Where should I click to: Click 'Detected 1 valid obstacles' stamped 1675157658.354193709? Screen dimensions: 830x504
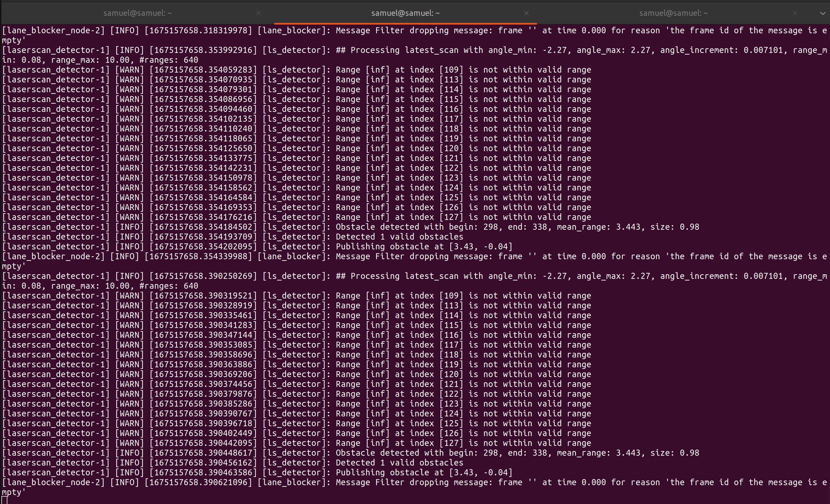point(233,237)
